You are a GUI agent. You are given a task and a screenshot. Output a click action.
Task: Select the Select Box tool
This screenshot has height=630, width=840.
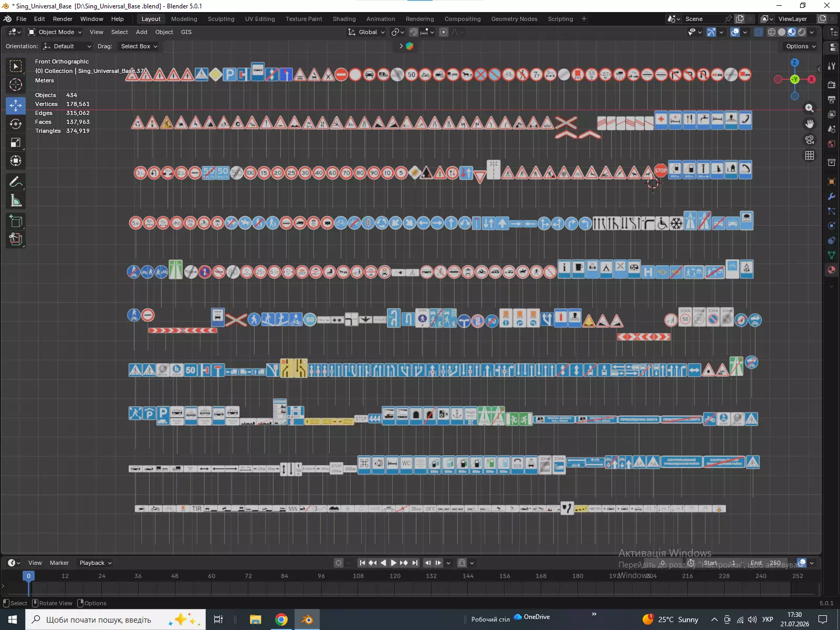click(x=16, y=66)
